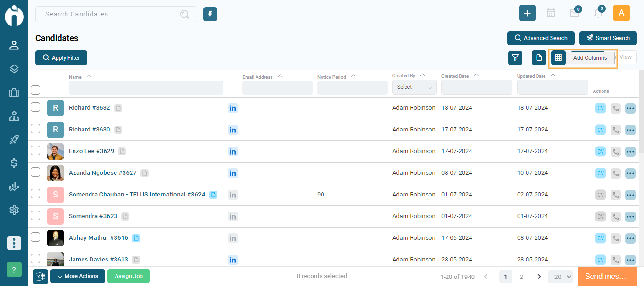
Task: Go to page 2
Action: [521, 277]
